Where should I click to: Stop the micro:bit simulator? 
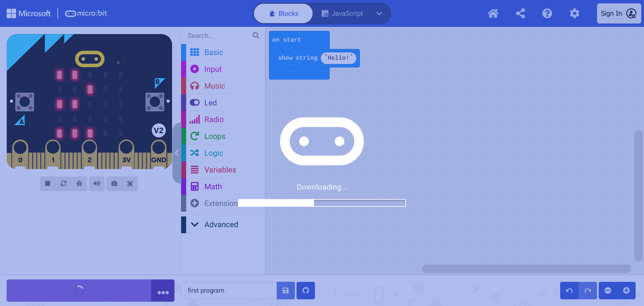click(47, 184)
